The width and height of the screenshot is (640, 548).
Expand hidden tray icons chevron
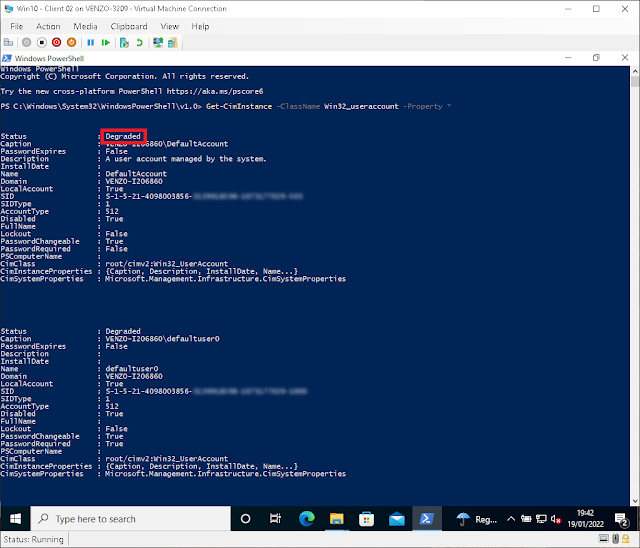tap(511, 519)
